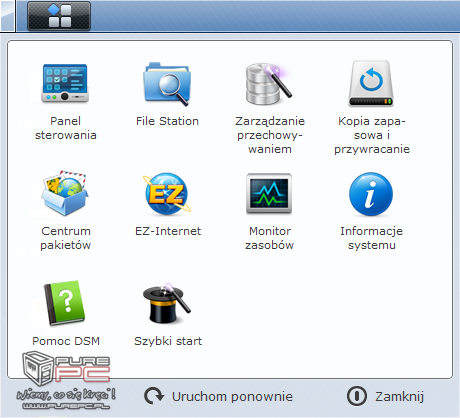Launch Szybki start wizard hat icon
Screen dimensions: 460x418
coord(166,303)
